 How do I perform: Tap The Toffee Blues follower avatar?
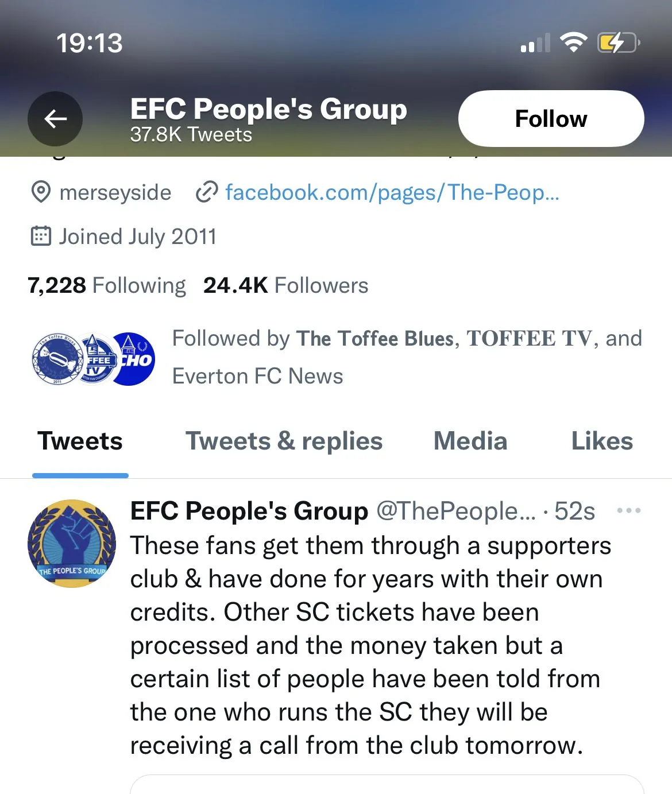[x=56, y=359]
